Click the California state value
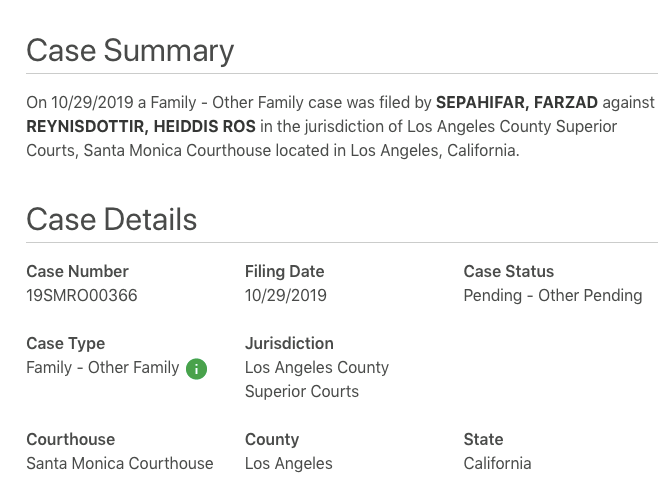The width and height of the screenshot is (669, 502). point(497,463)
